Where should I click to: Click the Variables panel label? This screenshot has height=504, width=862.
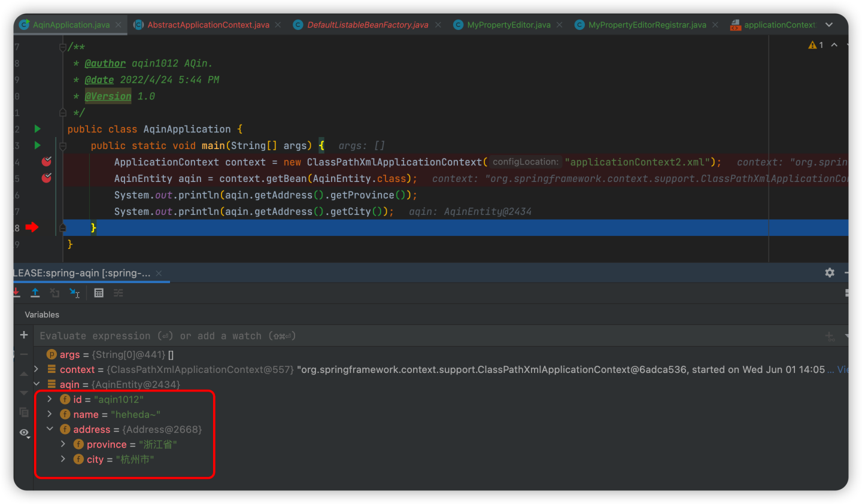tap(42, 314)
